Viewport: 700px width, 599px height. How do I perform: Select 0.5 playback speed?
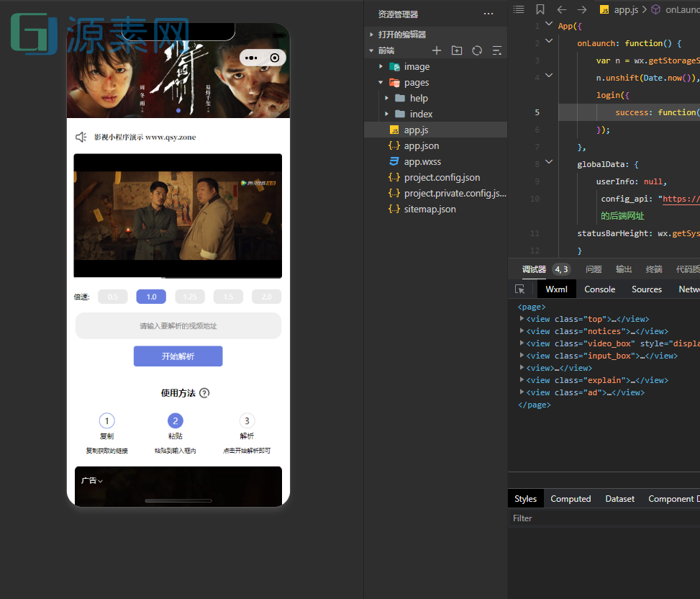click(113, 297)
